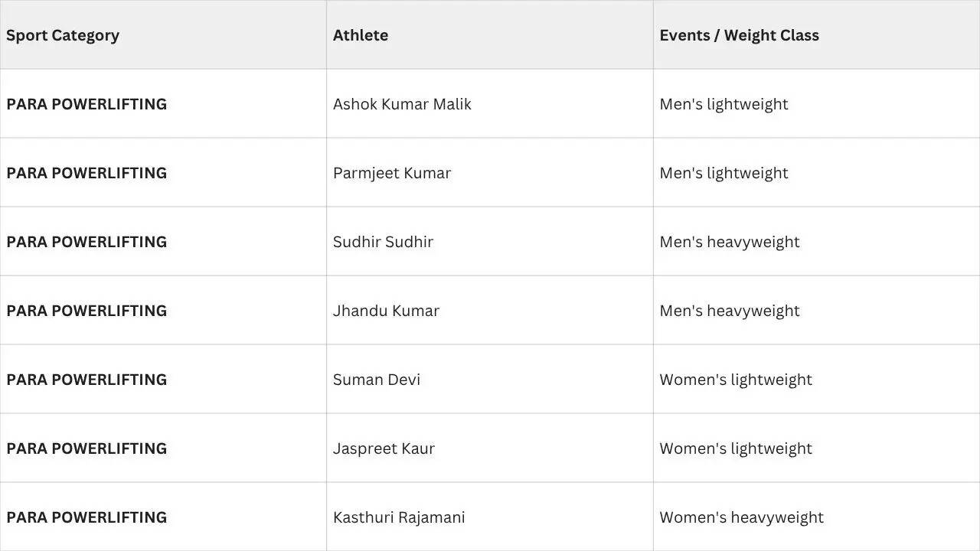The height and width of the screenshot is (551, 980).
Task: Select the Jhandu Kumar cell
Action: [490, 310]
